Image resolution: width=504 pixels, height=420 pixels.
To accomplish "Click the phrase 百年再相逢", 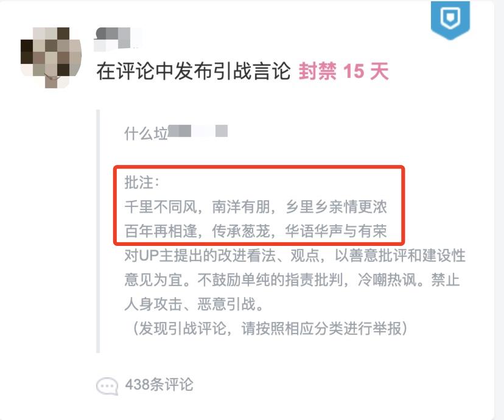I will tap(161, 231).
